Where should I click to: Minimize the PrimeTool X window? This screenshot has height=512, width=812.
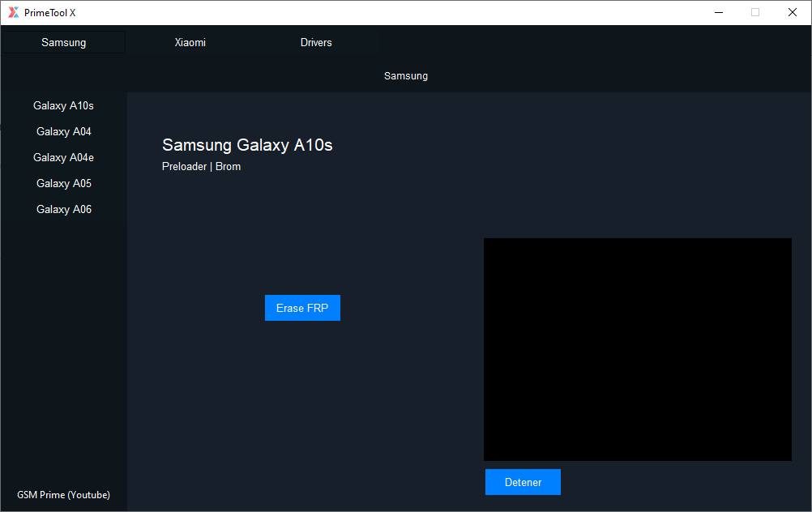click(x=719, y=12)
